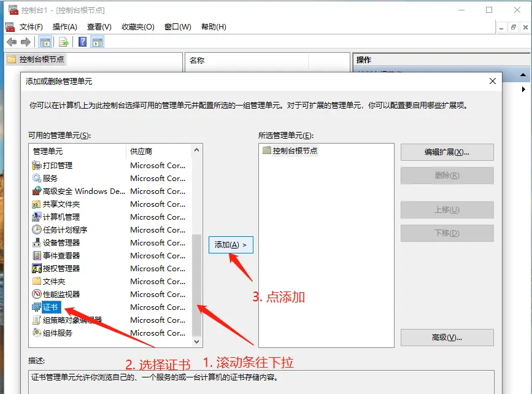Click the Windows Defender Firewall snap-in icon
Screen dimensions: 532x394
37,191
